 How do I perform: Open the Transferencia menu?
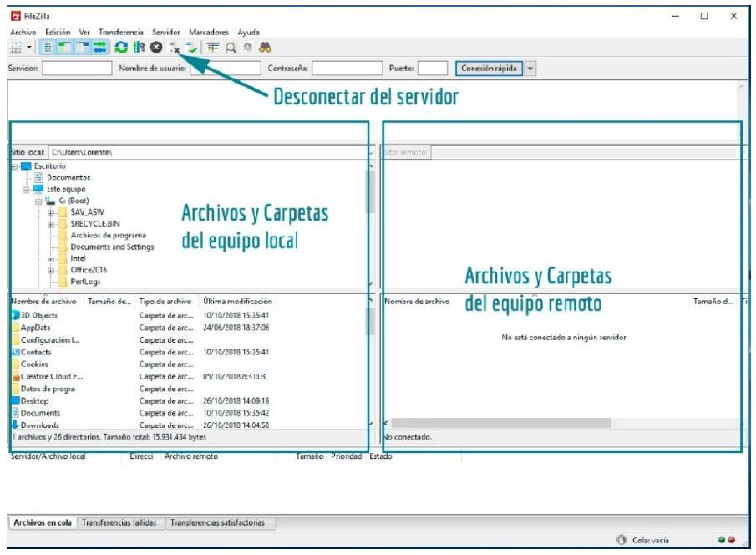[121, 33]
